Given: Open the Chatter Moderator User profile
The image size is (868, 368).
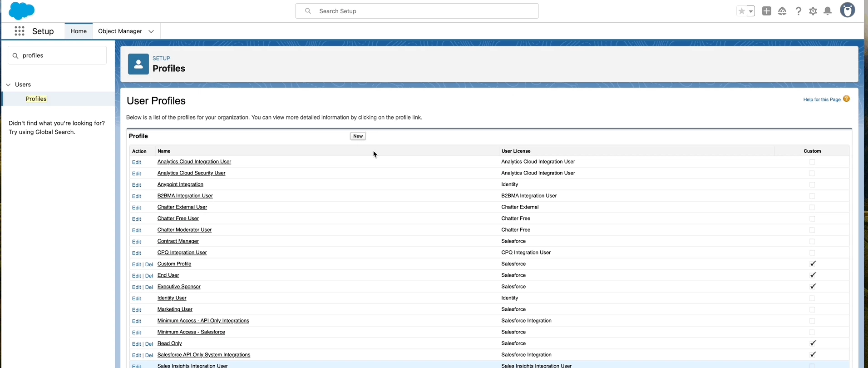Looking at the screenshot, I should (x=184, y=230).
